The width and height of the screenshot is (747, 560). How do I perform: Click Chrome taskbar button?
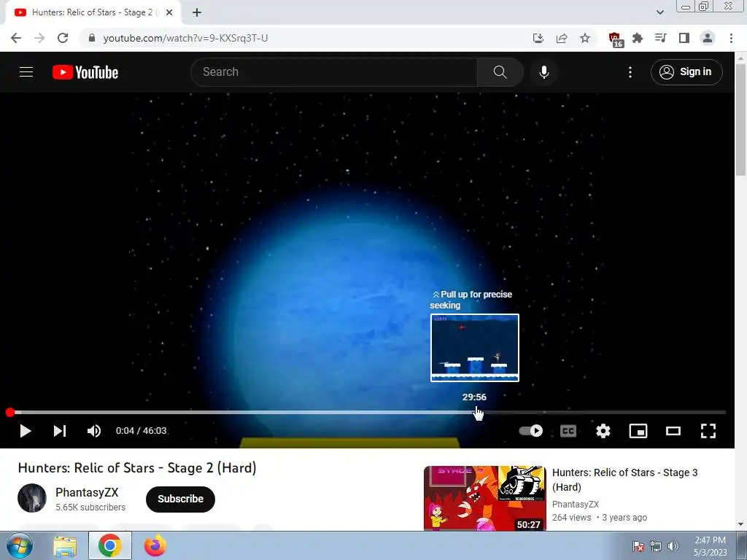point(110,546)
